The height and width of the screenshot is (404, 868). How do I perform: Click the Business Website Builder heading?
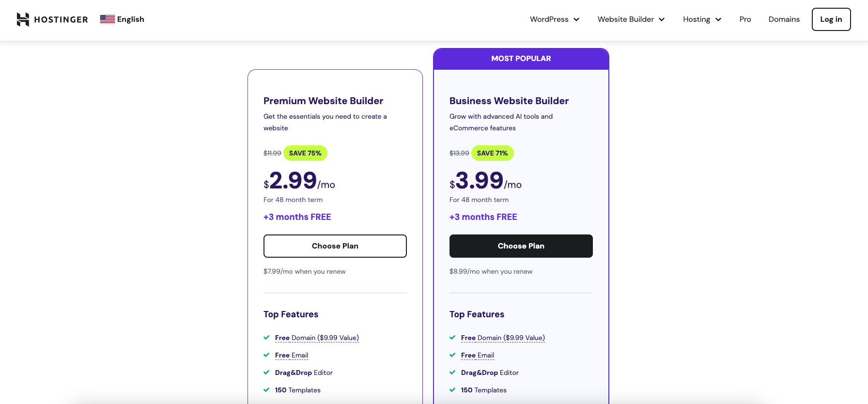[x=509, y=101]
